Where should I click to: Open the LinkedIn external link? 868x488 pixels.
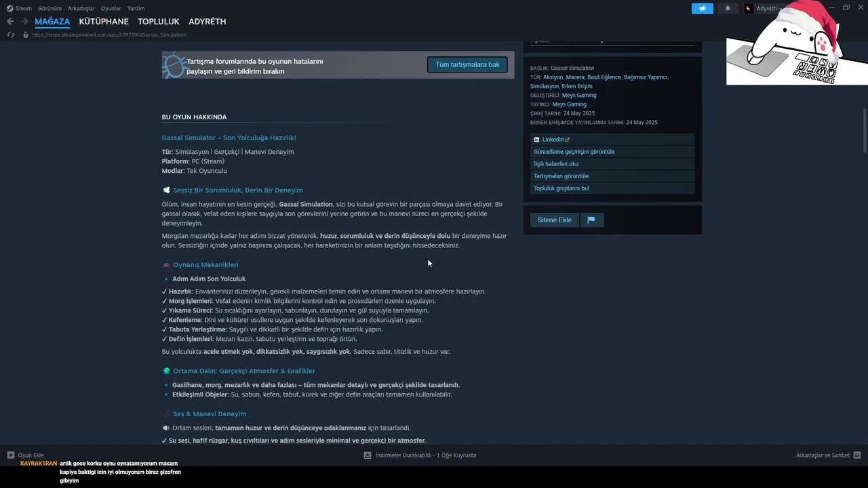[612, 140]
